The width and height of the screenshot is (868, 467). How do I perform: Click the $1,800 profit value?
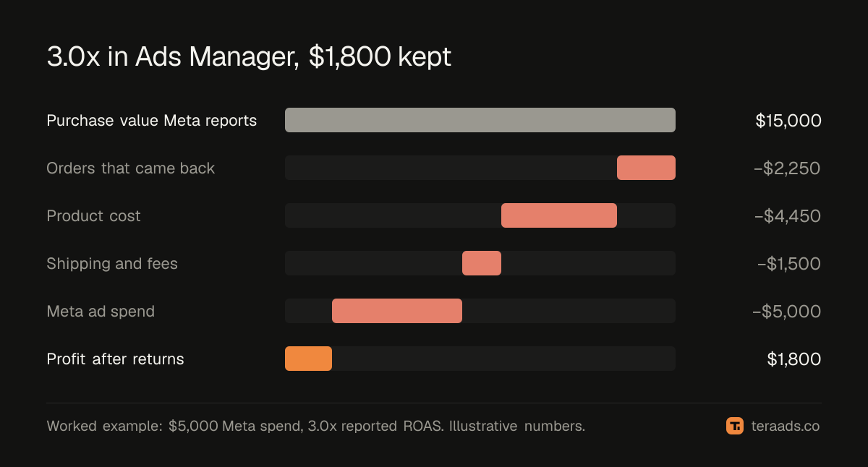794,359
